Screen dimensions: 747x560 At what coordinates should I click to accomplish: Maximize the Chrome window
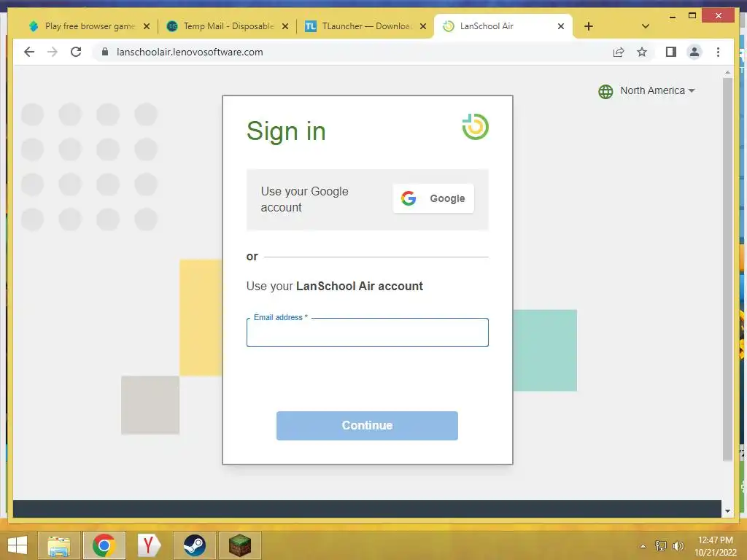coord(692,16)
